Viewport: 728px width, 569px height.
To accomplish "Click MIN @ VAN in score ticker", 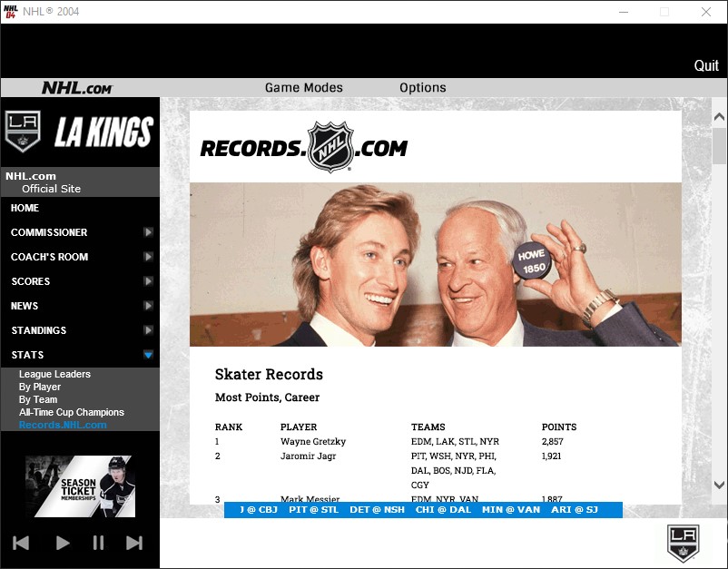I will tap(511, 510).
